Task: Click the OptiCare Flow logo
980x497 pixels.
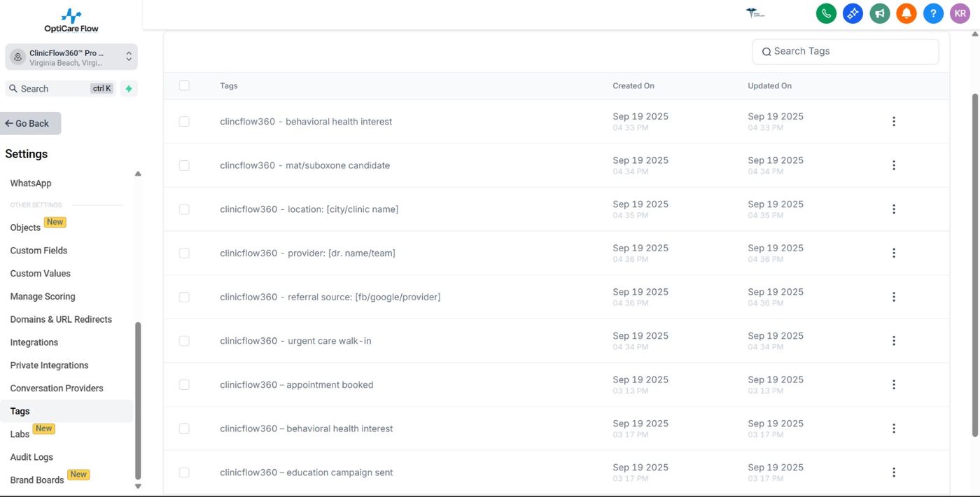Action: tap(71, 20)
